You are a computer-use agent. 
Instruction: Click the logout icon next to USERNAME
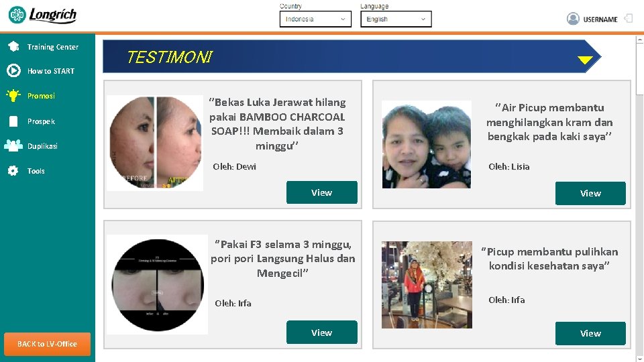[628, 19]
